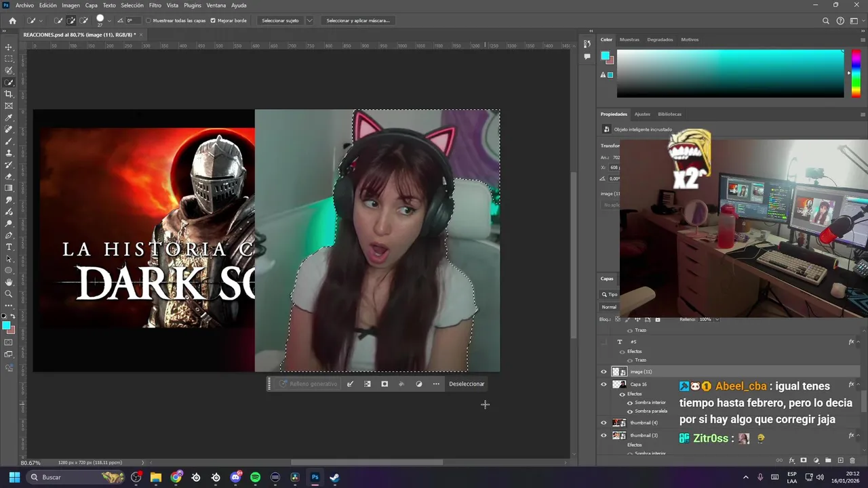Hide the image (11) layer
This screenshot has width=868, height=488.
point(604,371)
